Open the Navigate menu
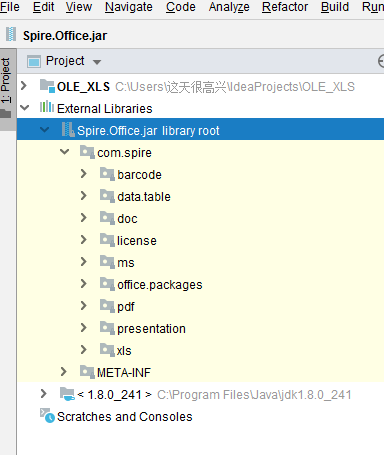384x455 pixels. 129,7
